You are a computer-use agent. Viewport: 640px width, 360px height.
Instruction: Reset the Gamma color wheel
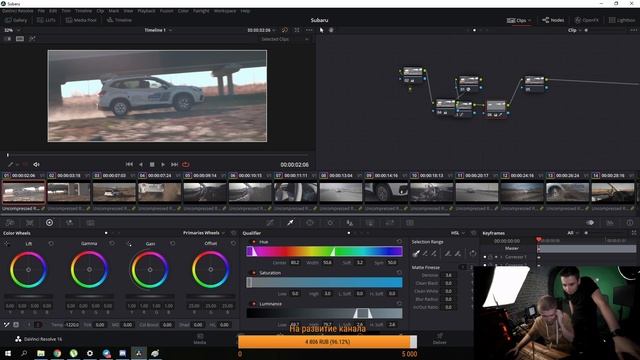(x=112, y=244)
